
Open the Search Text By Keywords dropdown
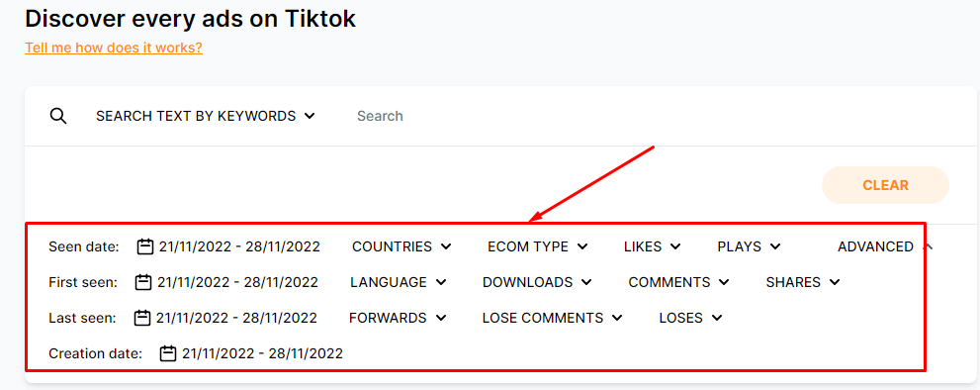click(206, 116)
